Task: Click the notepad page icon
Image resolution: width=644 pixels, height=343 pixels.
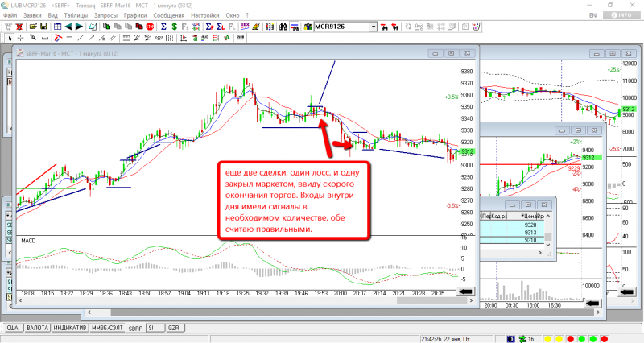Action: (93, 27)
